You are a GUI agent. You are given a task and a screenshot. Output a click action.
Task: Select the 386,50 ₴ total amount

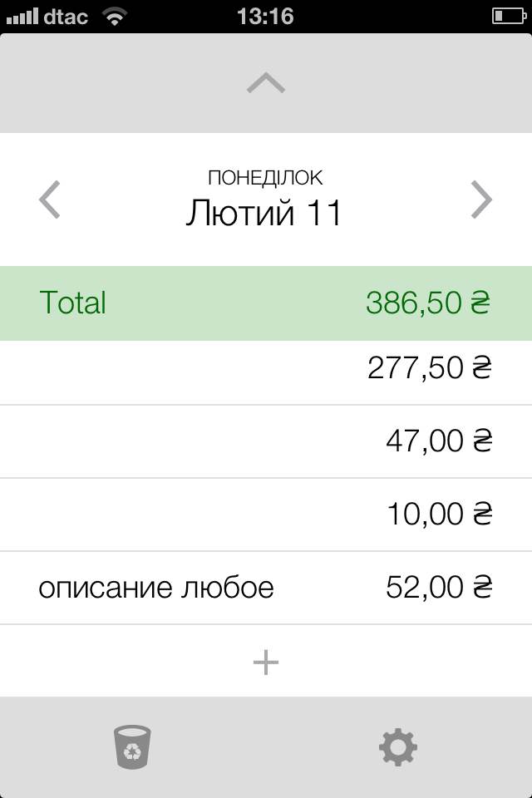(428, 303)
